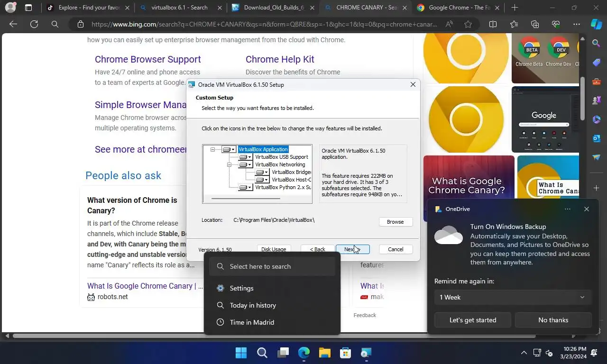Open VirtualBox Networking feature dropdown
Image resolution: width=607 pixels, height=364 pixels.
click(246, 164)
